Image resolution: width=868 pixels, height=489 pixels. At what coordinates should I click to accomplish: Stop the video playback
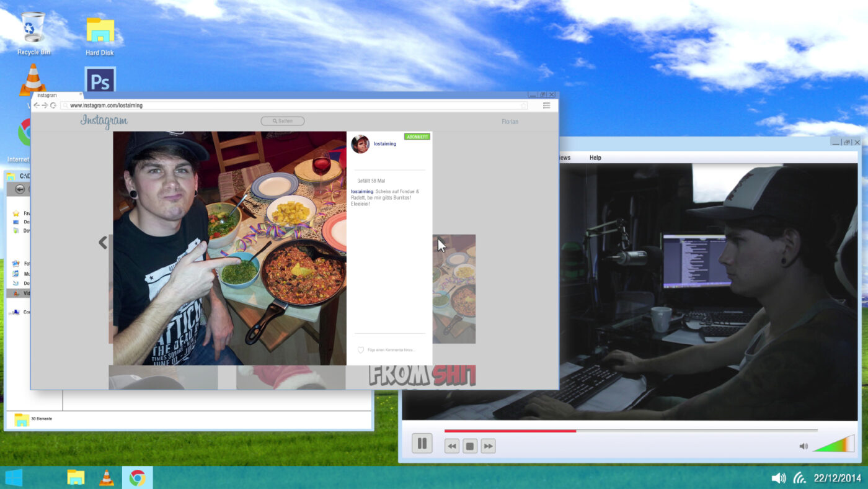pyautogui.click(x=470, y=446)
